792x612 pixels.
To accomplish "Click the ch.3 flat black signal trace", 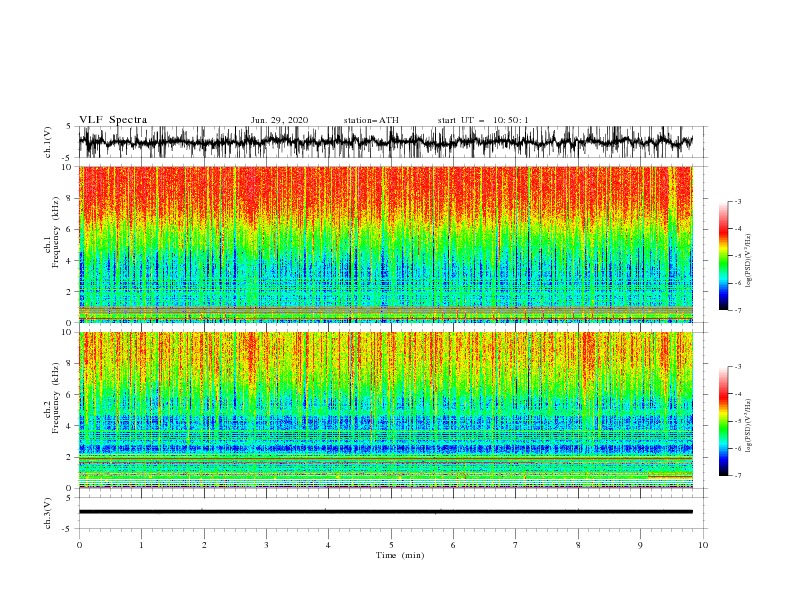I will [x=385, y=512].
